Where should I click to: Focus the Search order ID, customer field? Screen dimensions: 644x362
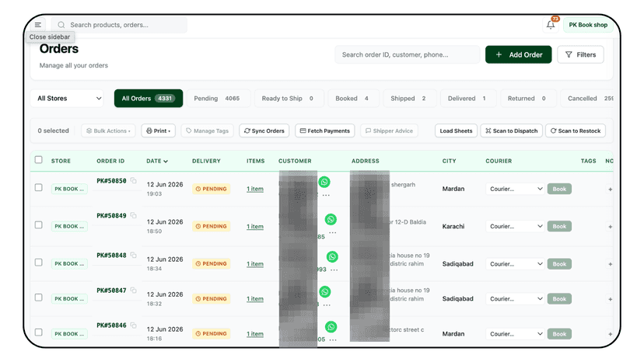pyautogui.click(x=408, y=54)
